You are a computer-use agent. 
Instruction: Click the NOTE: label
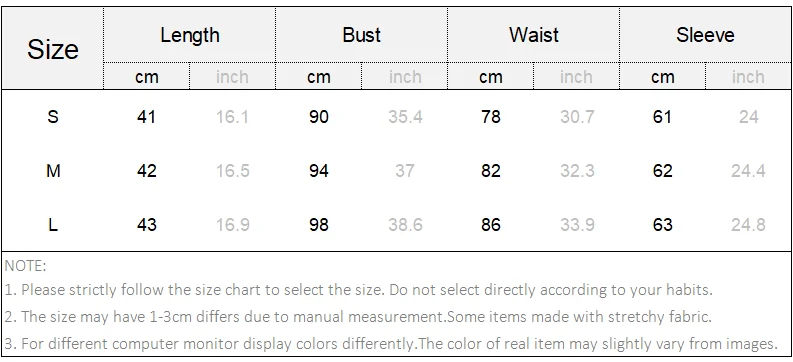25,266
